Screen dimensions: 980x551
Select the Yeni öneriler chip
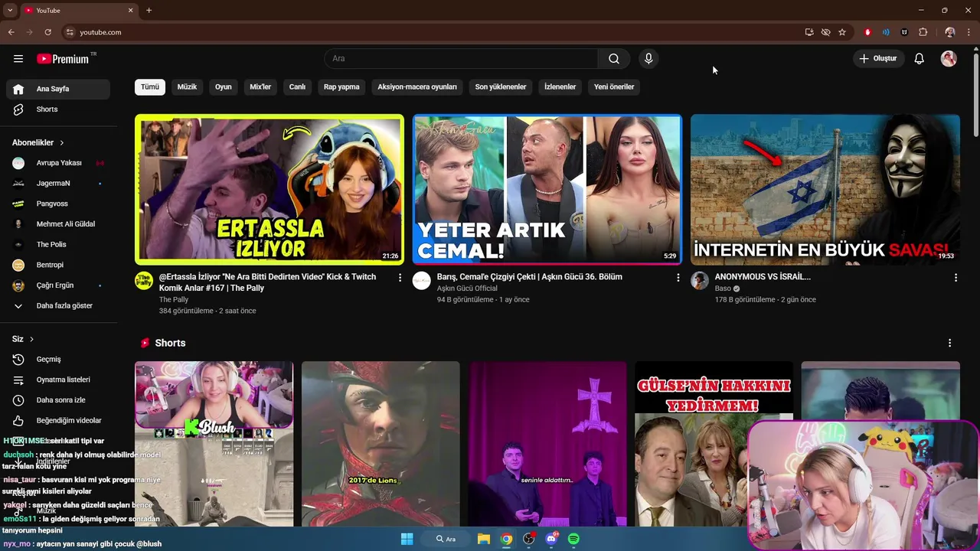coord(614,86)
